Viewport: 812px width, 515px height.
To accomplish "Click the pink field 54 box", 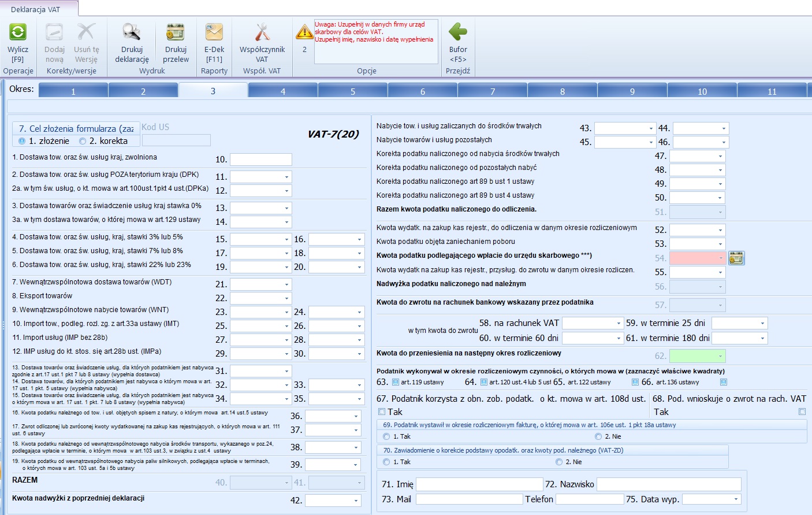I will (x=697, y=258).
